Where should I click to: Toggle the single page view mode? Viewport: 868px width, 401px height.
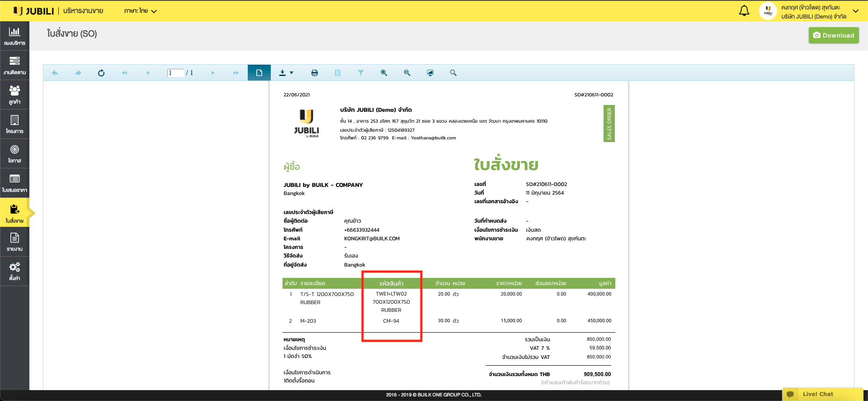tap(259, 73)
